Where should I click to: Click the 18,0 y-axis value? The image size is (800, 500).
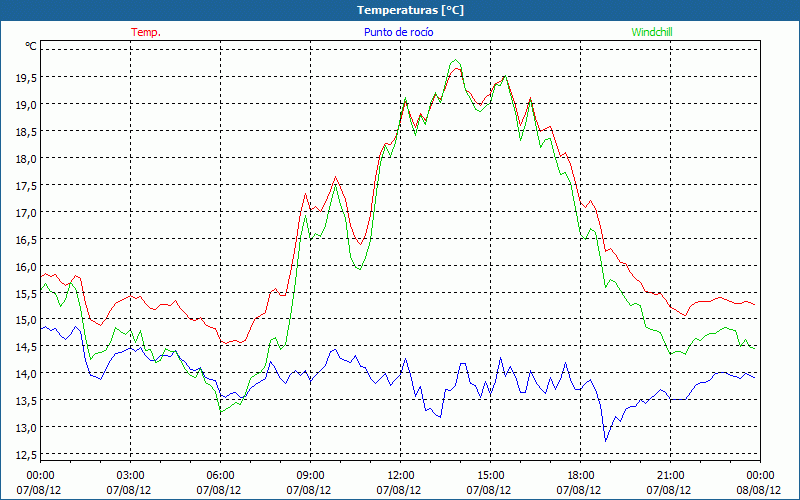[x=26, y=159]
